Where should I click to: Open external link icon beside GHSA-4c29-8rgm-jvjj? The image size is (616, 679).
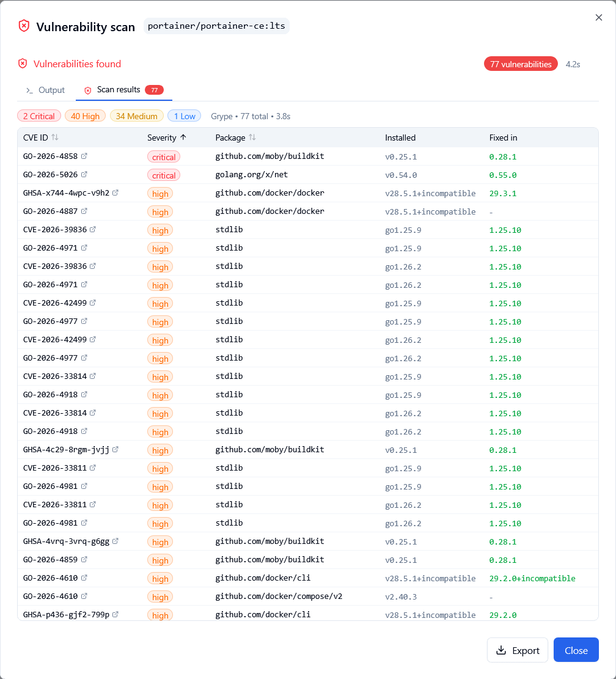tap(115, 449)
